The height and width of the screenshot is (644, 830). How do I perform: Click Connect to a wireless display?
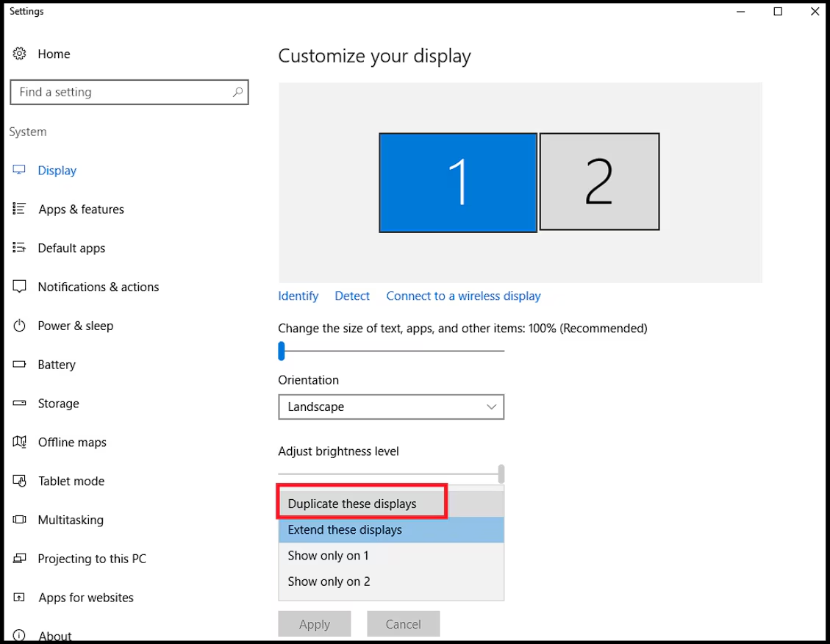pyautogui.click(x=463, y=296)
